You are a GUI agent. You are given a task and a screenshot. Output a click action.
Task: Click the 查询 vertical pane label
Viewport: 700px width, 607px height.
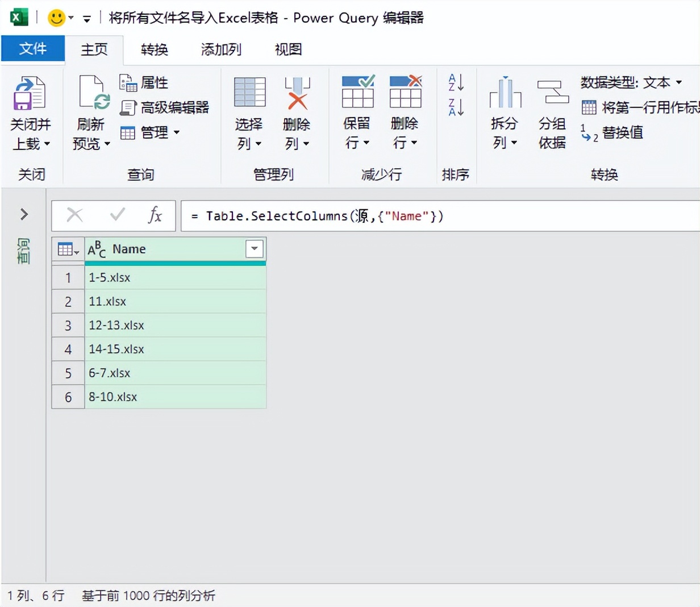23,251
